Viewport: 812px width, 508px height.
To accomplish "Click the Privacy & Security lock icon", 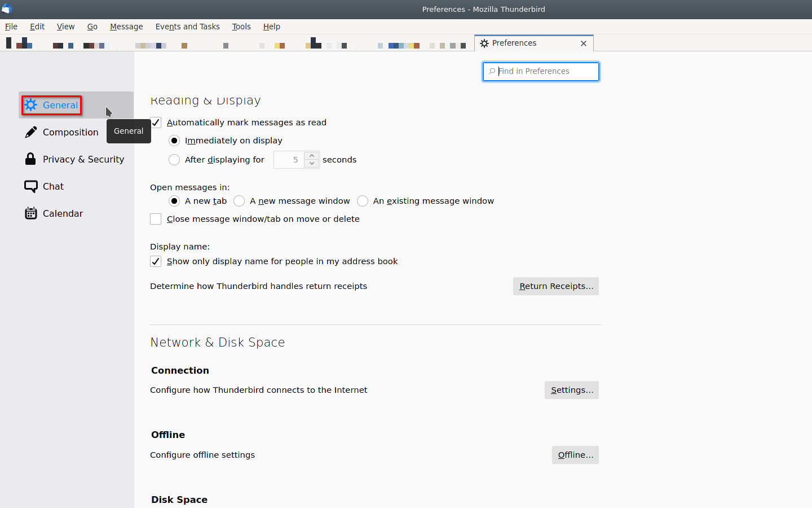I will click(30, 159).
